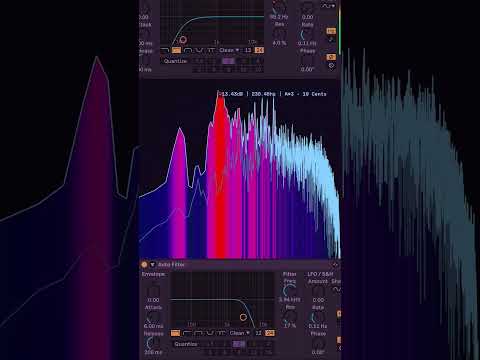The image size is (480, 360).
Task: Open the Clean circuit dropdown in lower filter
Action: tap(240, 333)
